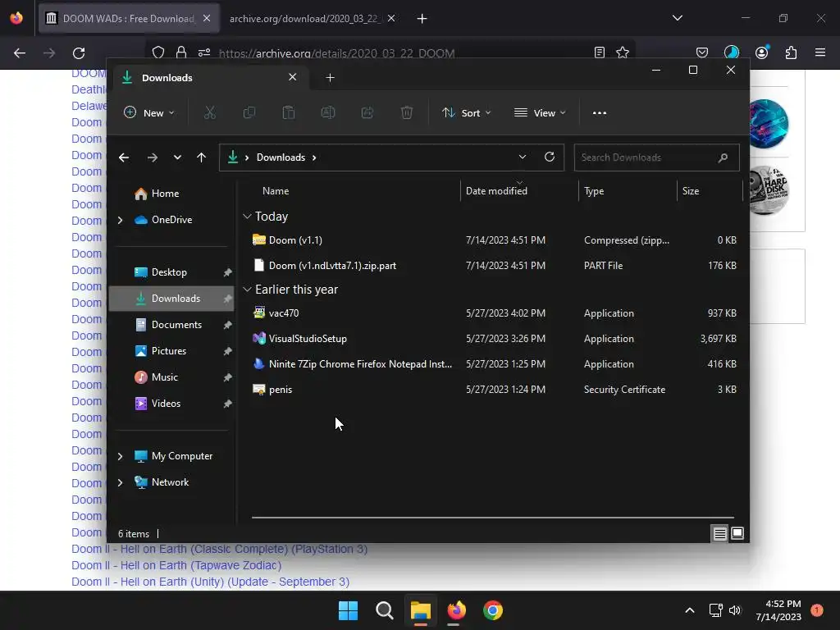Open Firefox extensions puzzle icon
Image resolution: width=840 pixels, height=630 pixels.
pos(791,52)
